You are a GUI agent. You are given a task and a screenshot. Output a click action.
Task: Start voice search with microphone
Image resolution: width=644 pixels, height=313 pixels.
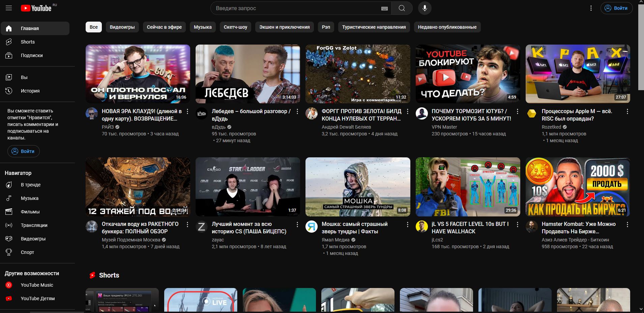point(425,8)
